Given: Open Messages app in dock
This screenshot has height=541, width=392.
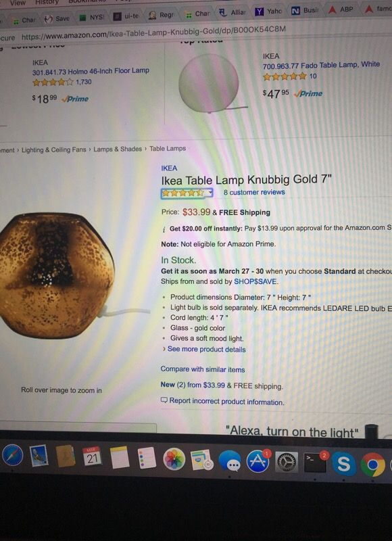Looking at the screenshot, I should pos(230,461).
